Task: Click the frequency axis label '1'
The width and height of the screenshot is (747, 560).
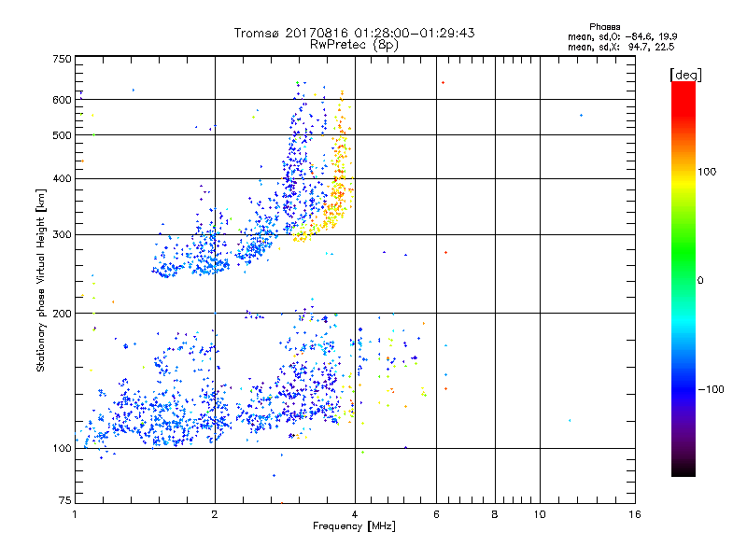Action: pos(75,514)
